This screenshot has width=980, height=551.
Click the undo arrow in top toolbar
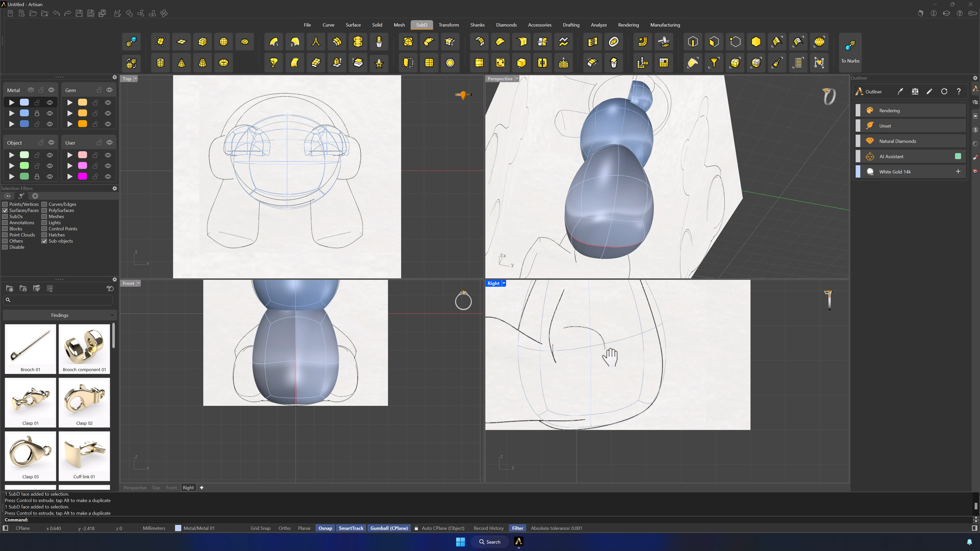[x=56, y=13]
